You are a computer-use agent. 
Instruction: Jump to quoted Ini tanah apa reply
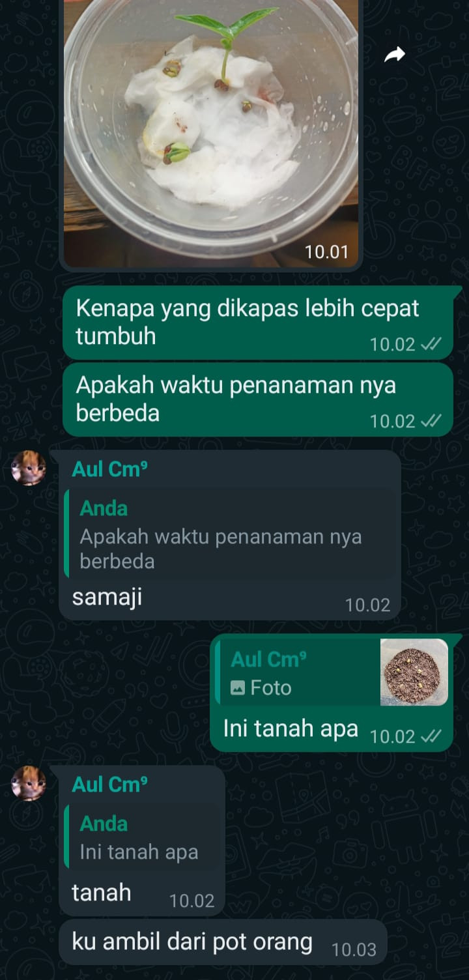[142, 837]
